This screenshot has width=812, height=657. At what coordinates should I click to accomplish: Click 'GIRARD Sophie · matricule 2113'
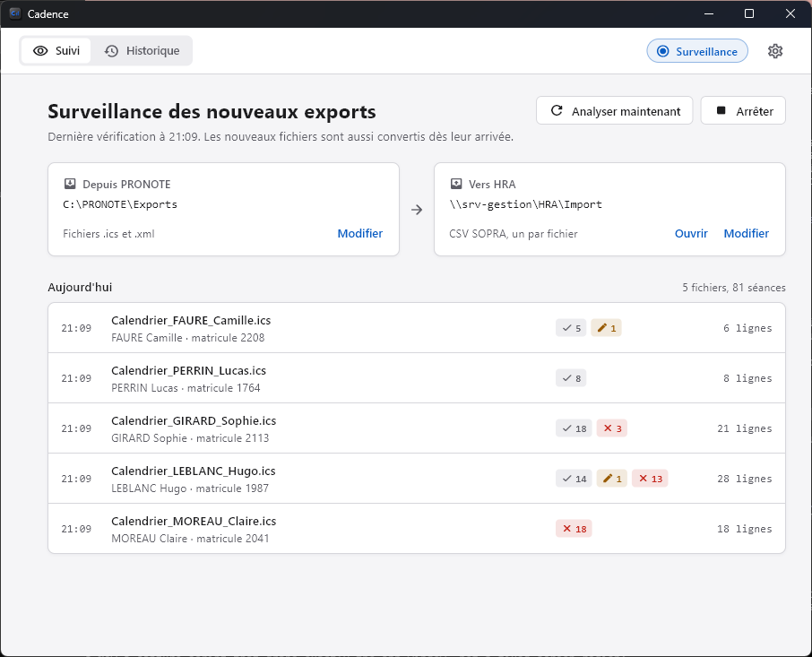click(190, 438)
